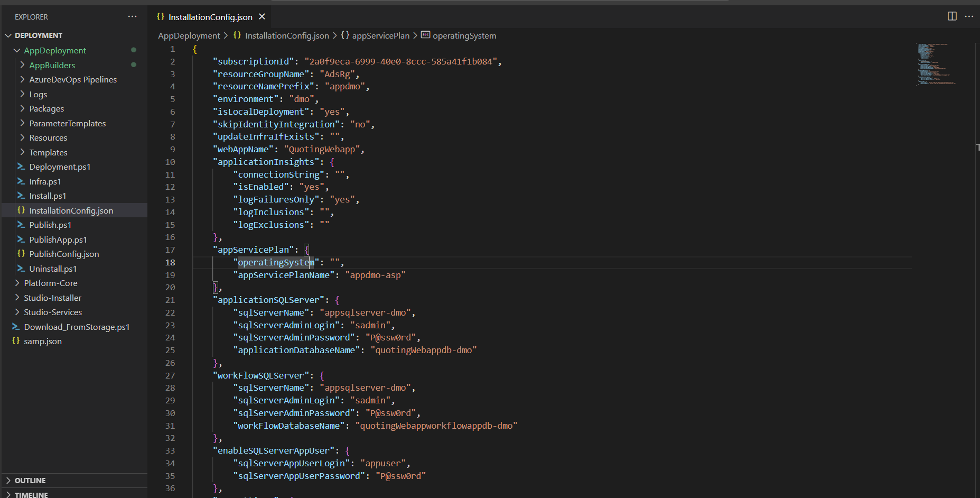This screenshot has width=980, height=498.
Task: Click "appdmo-asp" value on line 19
Action: (x=375, y=275)
